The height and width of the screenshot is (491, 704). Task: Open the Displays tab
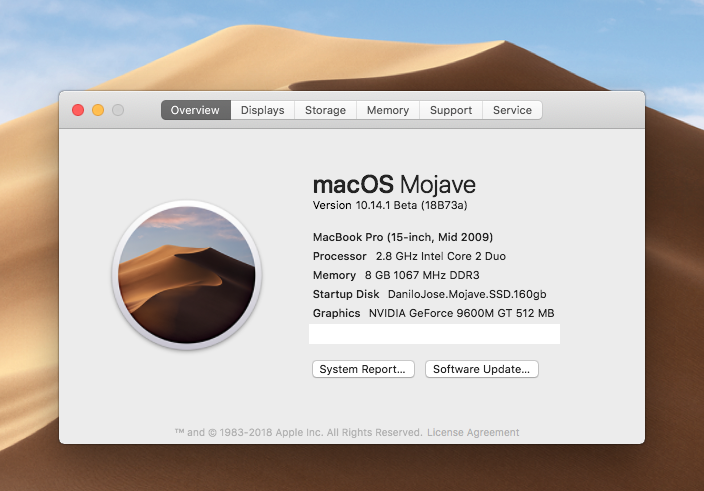263,110
